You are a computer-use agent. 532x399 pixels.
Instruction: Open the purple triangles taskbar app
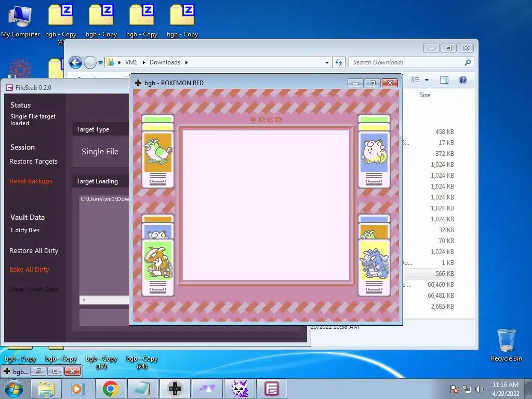[207, 389]
